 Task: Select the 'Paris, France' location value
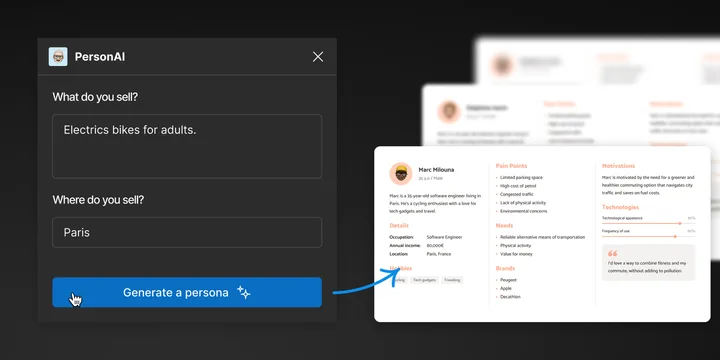(x=439, y=254)
